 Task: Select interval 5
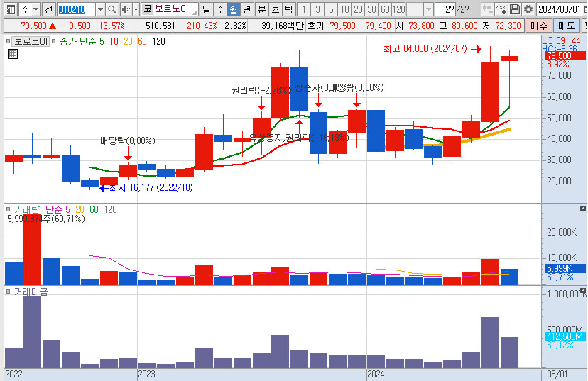(331, 9)
